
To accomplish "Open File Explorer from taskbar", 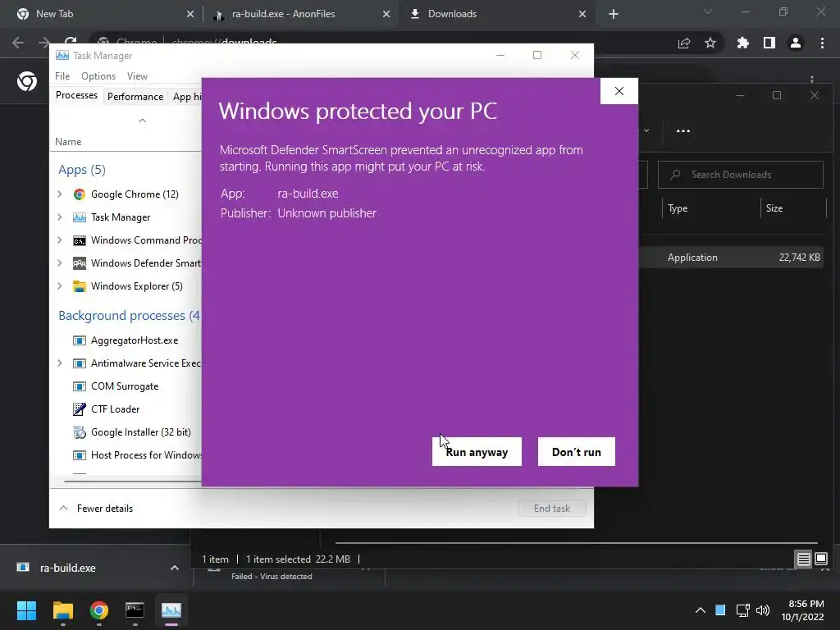I will [x=63, y=610].
